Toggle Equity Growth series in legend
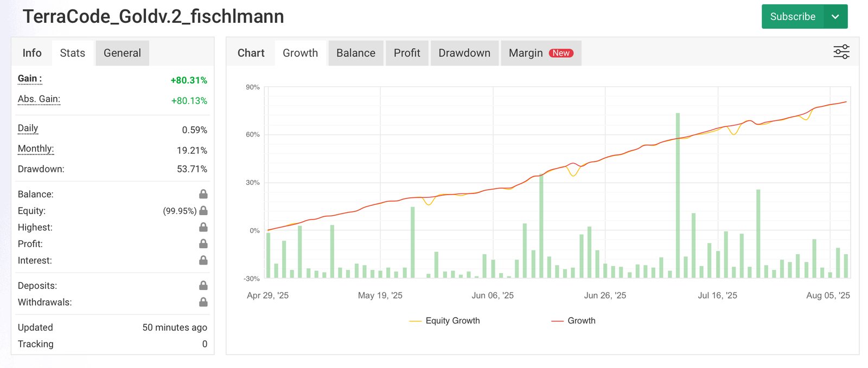 point(445,321)
